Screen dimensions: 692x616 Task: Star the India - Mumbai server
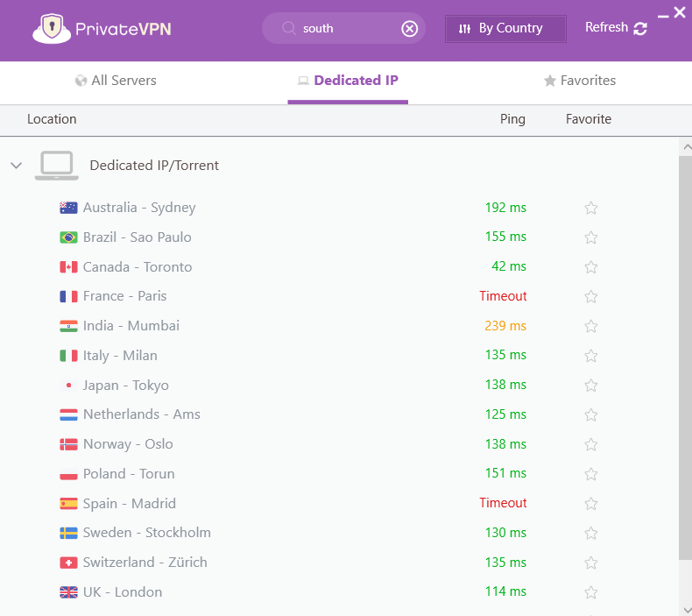pos(591,326)
